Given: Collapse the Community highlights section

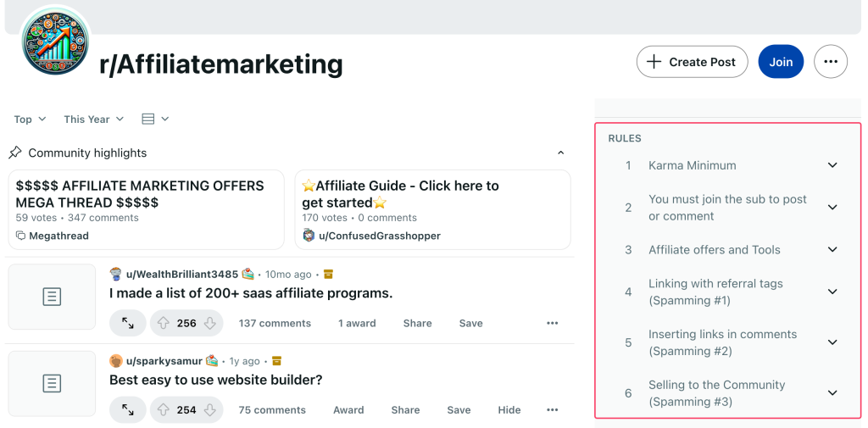Looking at the screenshot, I should [560, 153].
